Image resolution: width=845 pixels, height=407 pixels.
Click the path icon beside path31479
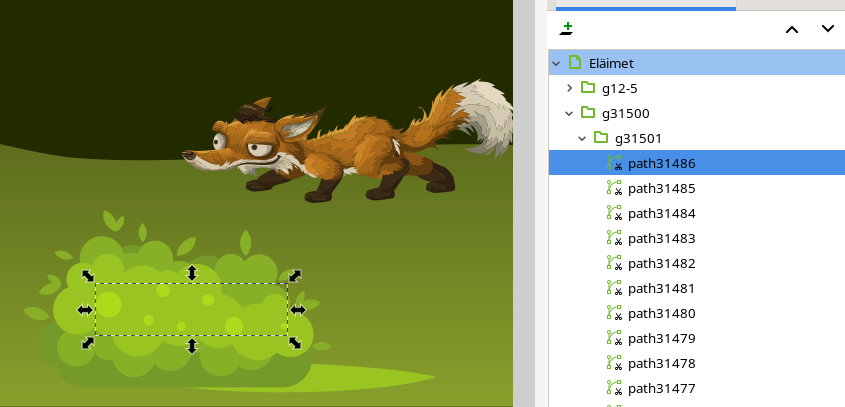click(x=614, y=338)
